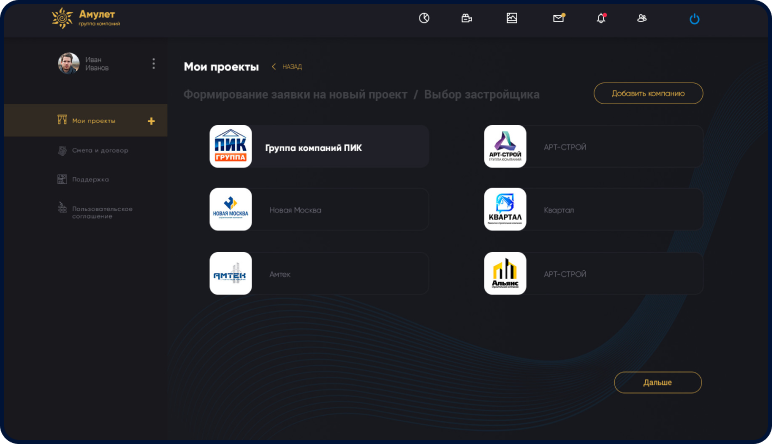Open the notifications bell icon
This screenshot has height=444, width=772.
pyautogui.click(x=601, y=18)
